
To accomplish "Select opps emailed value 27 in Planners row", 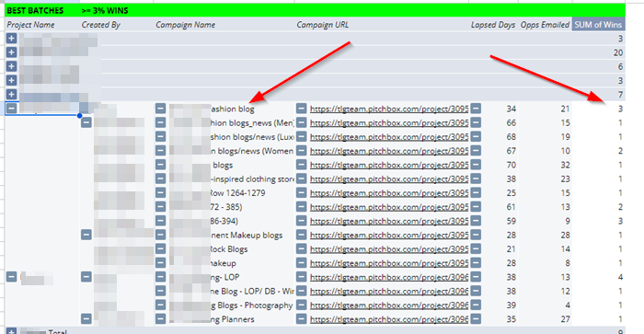I will click(565, 319).
